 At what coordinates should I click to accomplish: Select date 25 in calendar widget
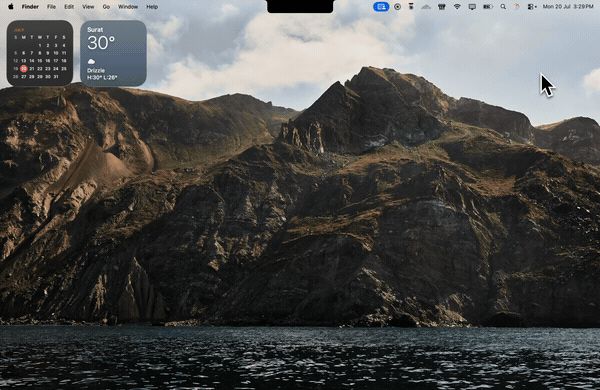tap(64, 69)
